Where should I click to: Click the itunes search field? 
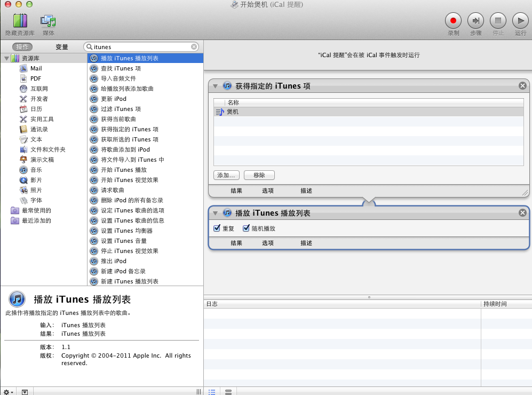141,47
